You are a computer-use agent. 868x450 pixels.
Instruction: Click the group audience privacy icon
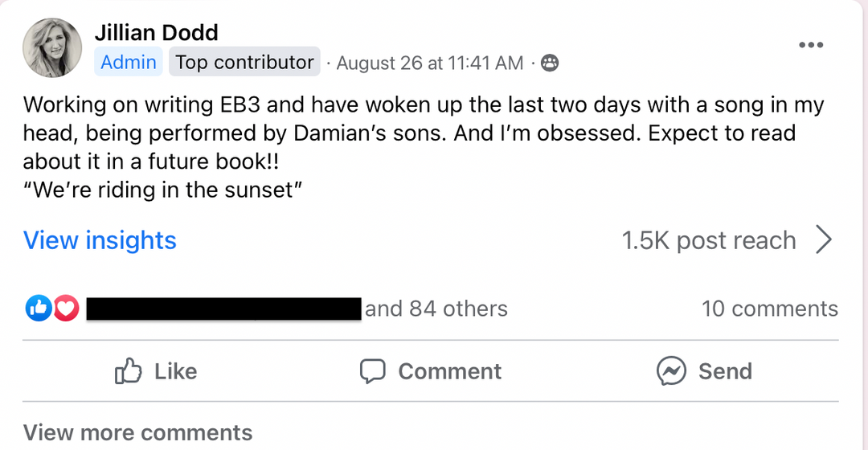(550, 63)
